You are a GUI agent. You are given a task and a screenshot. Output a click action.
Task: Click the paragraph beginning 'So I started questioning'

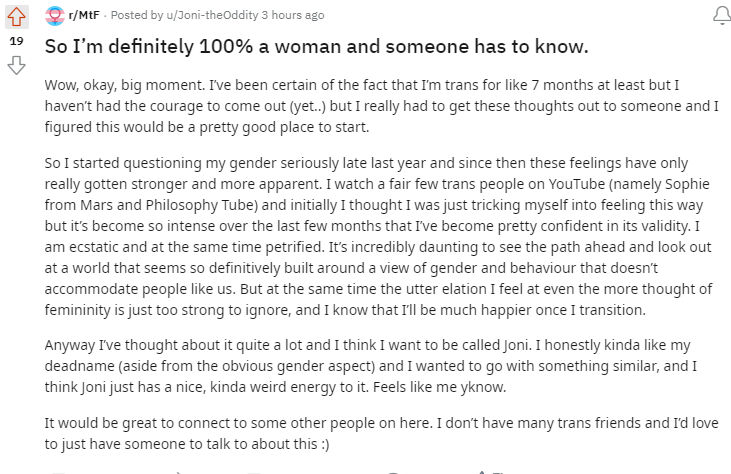[x=379, y=236]
